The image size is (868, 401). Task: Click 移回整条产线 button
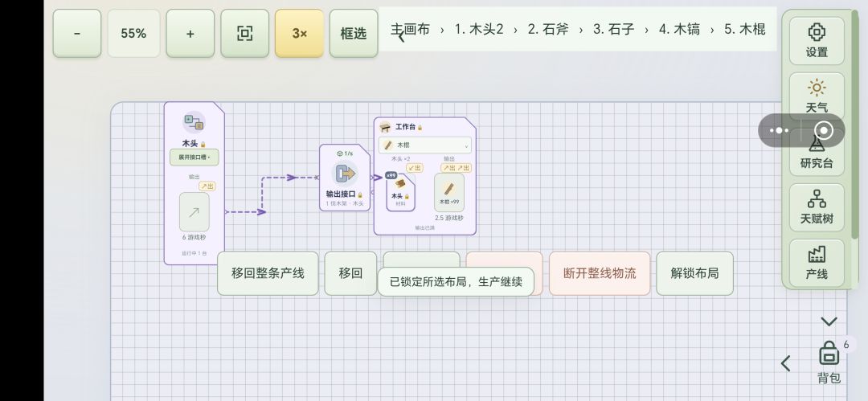click(x=268, y=273)
